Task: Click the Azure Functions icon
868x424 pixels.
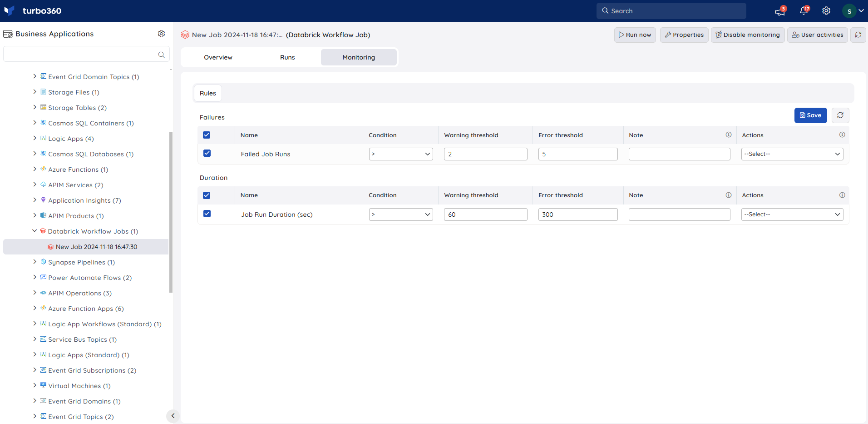Action: tap(43, 169)
